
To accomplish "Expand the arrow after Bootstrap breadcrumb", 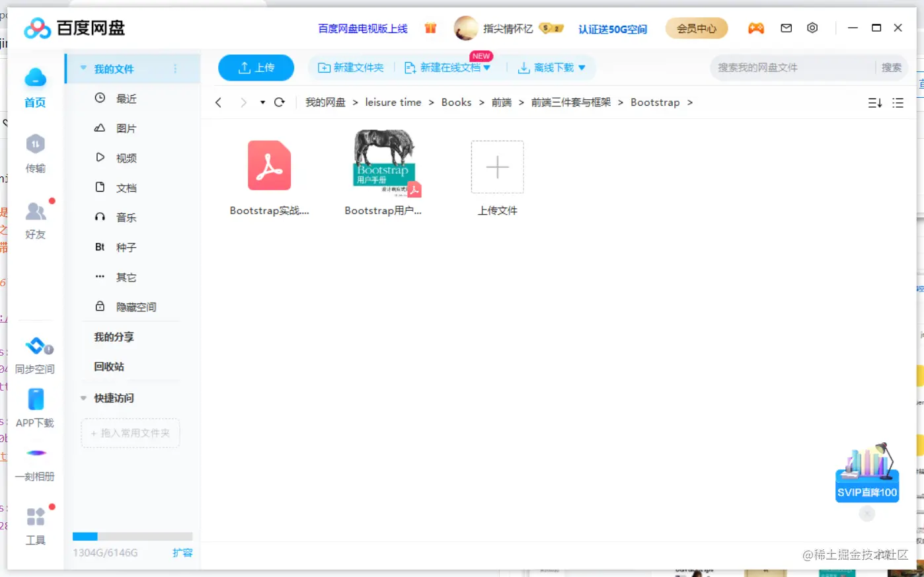I will (690, 102).
